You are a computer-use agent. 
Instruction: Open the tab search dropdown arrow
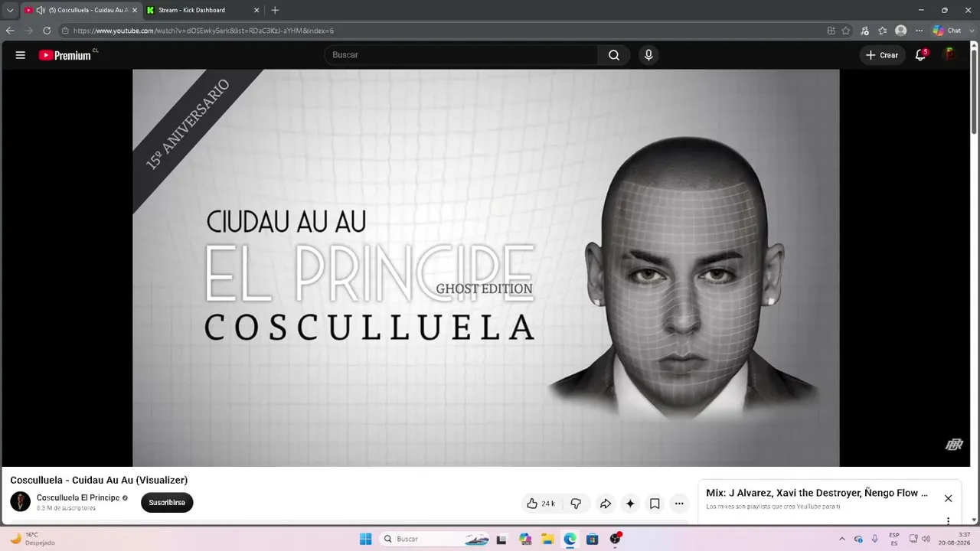[10, 10]
